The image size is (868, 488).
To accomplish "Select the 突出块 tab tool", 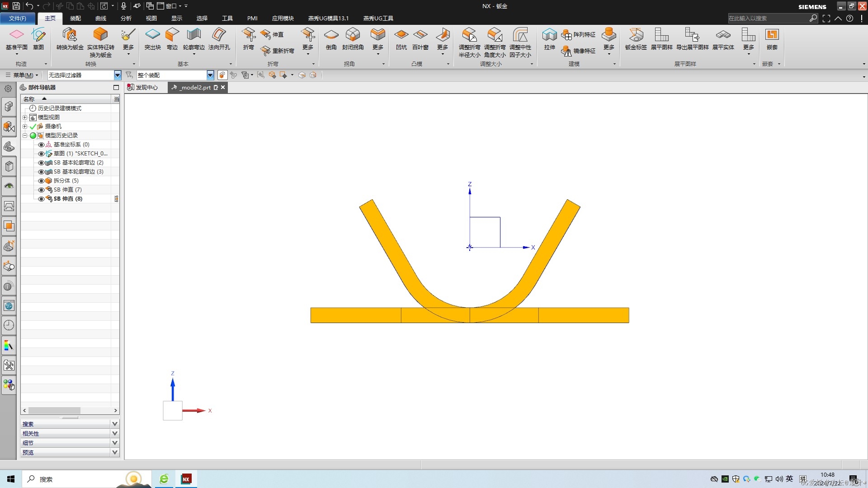I will point(152,39).
